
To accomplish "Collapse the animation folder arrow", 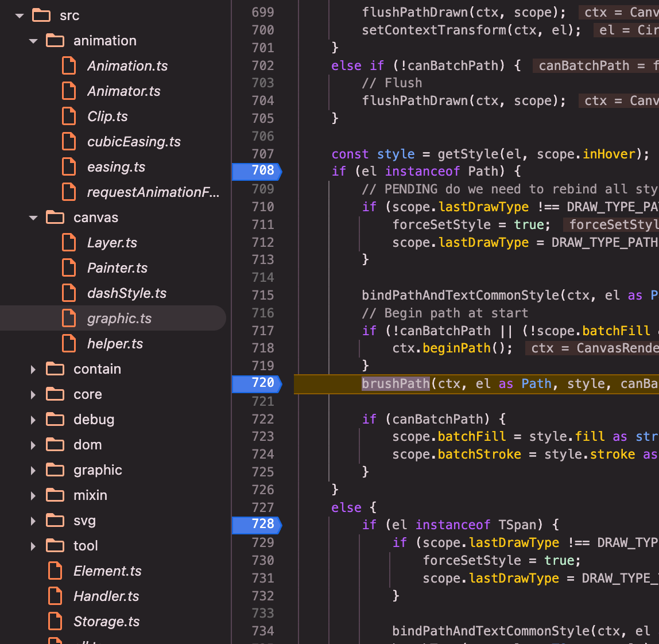I will coord(33,41).
